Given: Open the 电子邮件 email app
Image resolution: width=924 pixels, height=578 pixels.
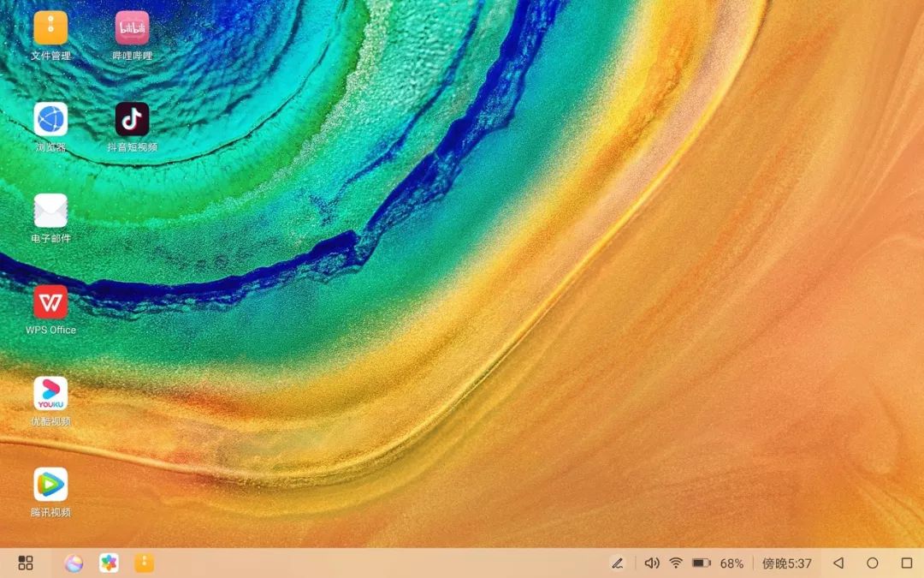Looking at the screenshot, I should [50, 211].
